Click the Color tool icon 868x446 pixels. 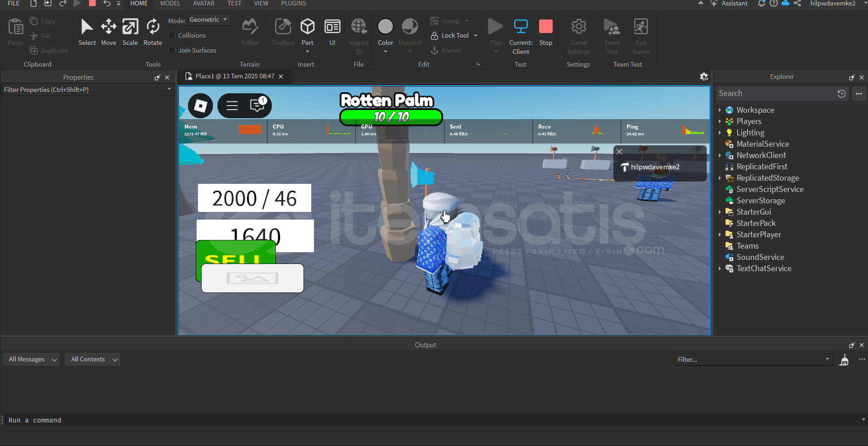(386, 27)
